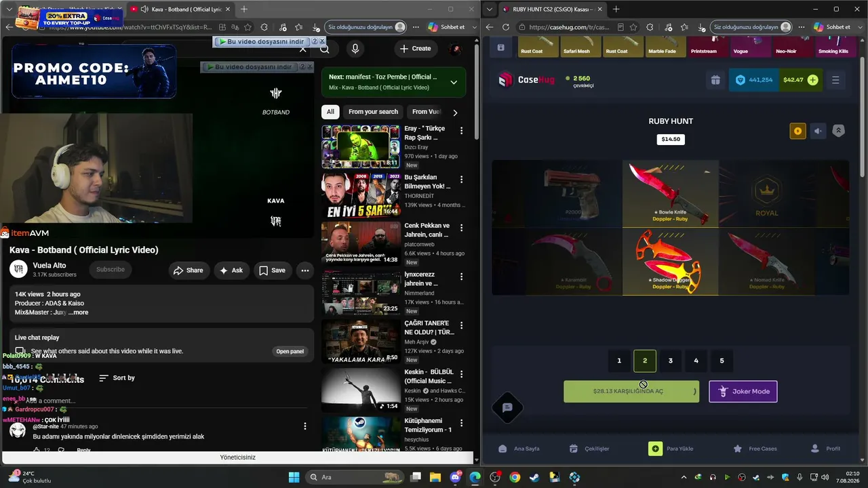Image resolution: width=868 pixels, height=488 pixels.
Task: Open the Free Cases tab
Action: tap(755, 449)
